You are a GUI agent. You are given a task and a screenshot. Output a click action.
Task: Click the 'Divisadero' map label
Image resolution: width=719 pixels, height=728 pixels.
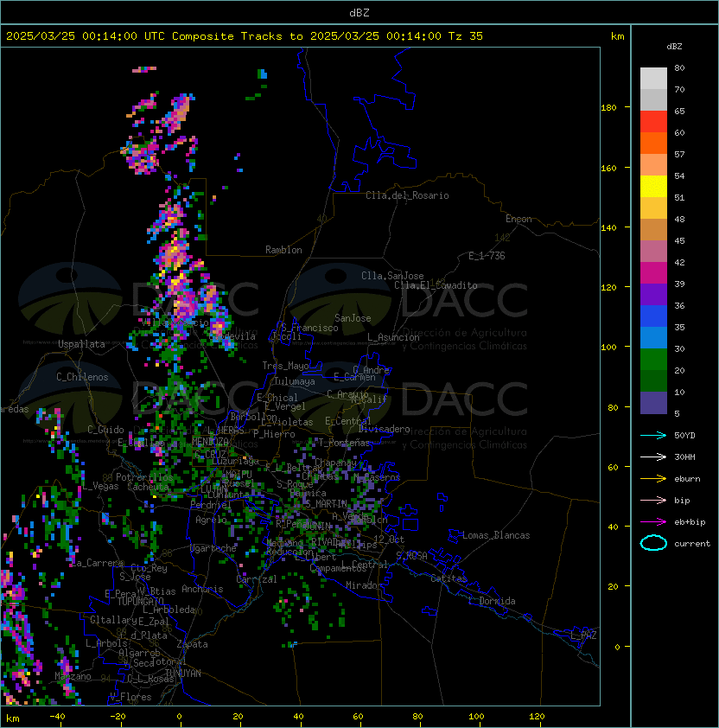(384, 429)
